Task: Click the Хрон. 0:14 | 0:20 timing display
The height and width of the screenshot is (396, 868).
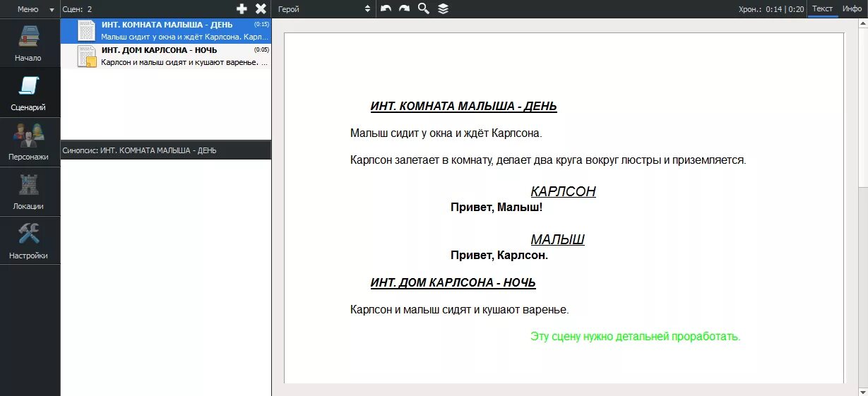Action: click(x=771, y=9)
